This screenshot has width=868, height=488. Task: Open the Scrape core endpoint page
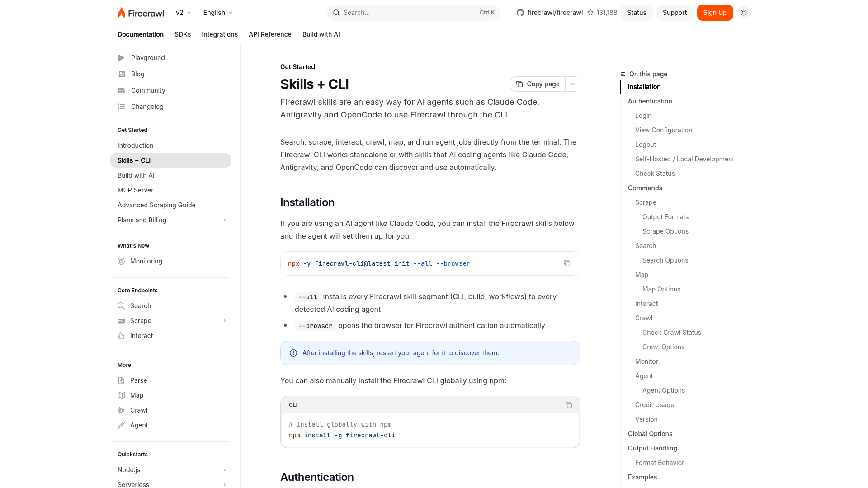click(x=141, y=321)
